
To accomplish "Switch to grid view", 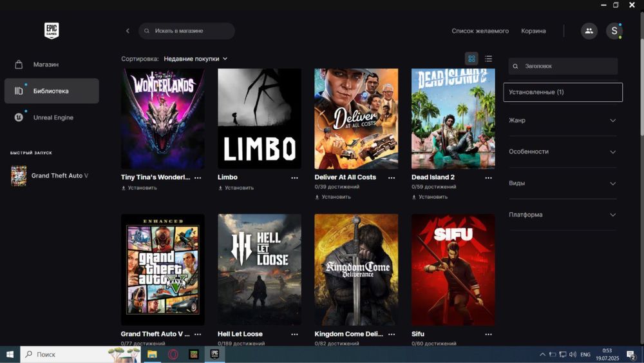I will click(x=471, y=59).
